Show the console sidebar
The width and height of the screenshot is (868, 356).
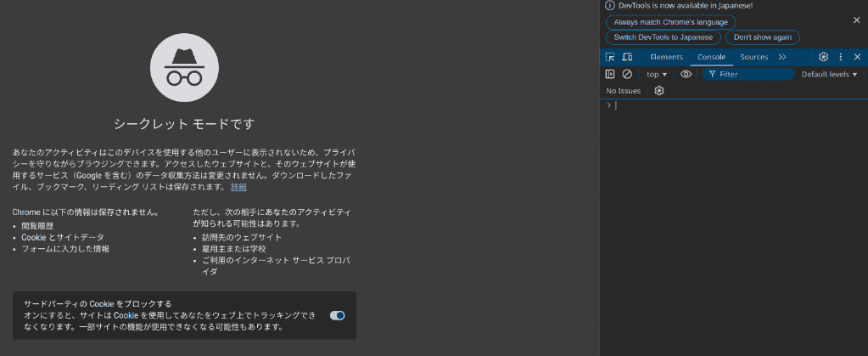610,74
